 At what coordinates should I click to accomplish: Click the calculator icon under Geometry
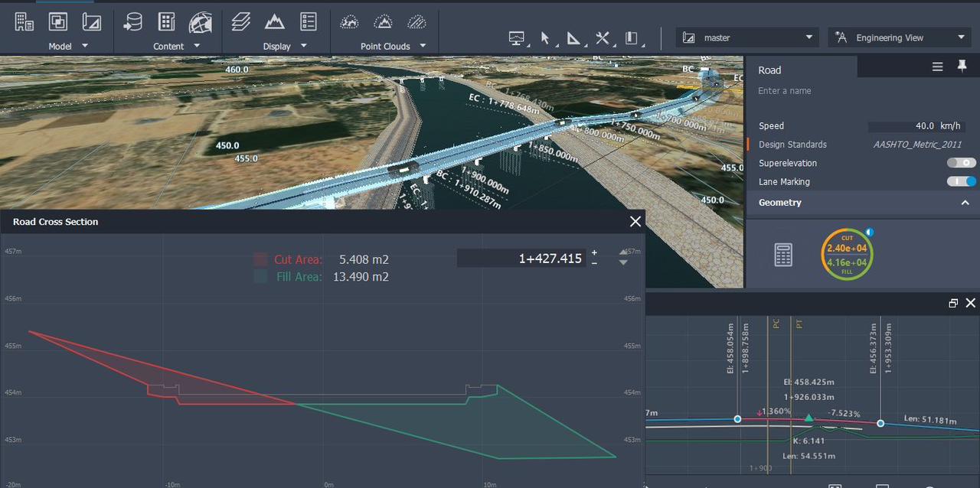tap(783, 255)
